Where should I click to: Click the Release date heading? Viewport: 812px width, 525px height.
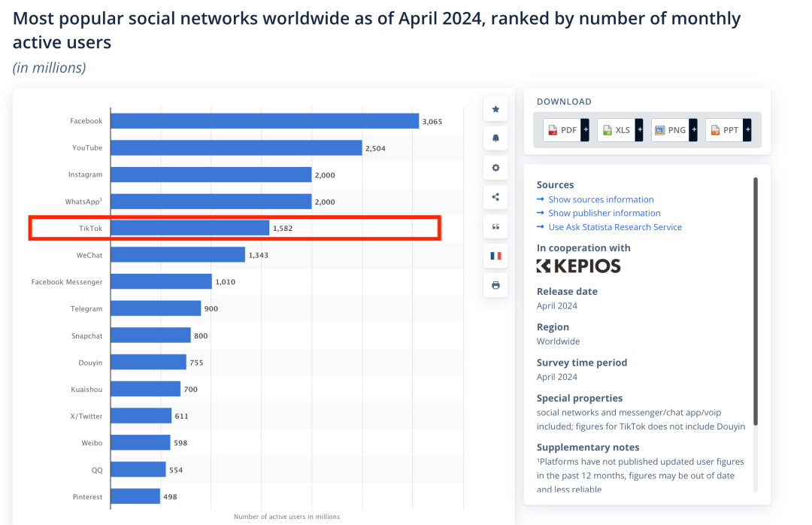(x=567, y=292)
